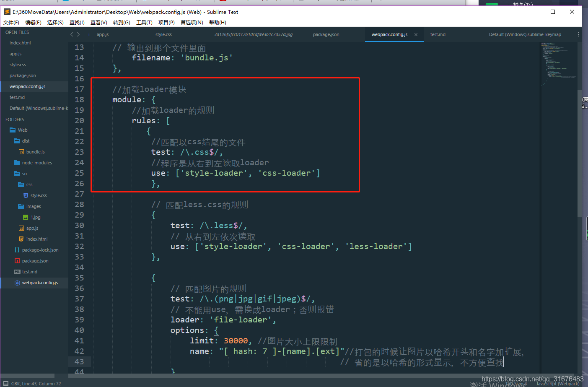Select the test.md file icon under src
Image resolution: width=588 pixels, height=387 pixels.
click(18, 271)
